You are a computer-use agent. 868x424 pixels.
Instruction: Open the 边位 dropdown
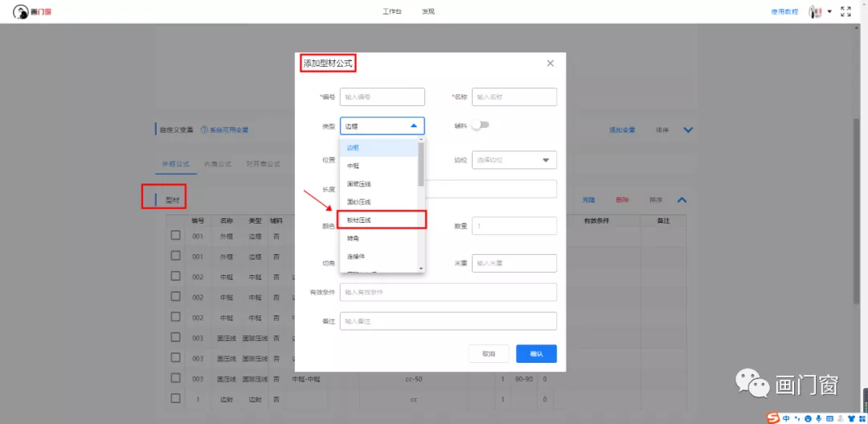click(514, 160)
